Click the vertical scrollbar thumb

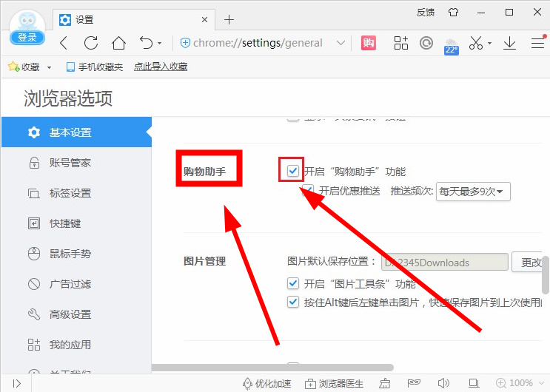[x=546, y=275]
